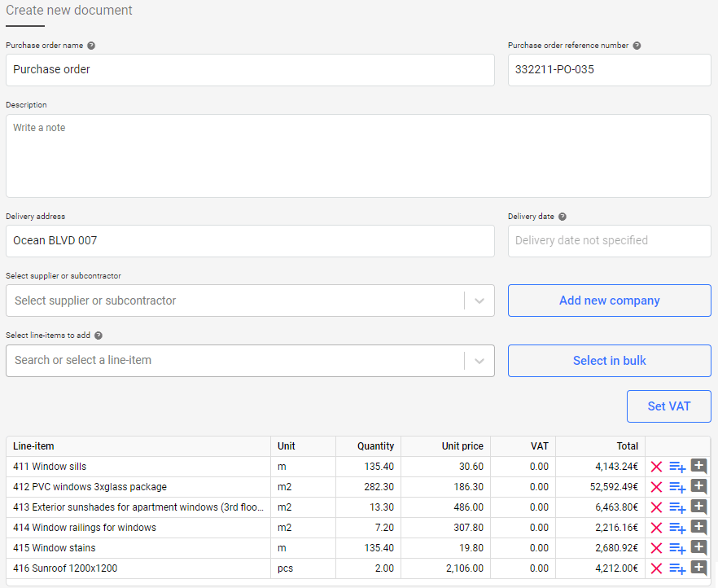Image resolution: width=718 pixels, height=588 pixels.
Task: Click the 416 Sunroof 1200x1200 name
Action: (65, 568)
